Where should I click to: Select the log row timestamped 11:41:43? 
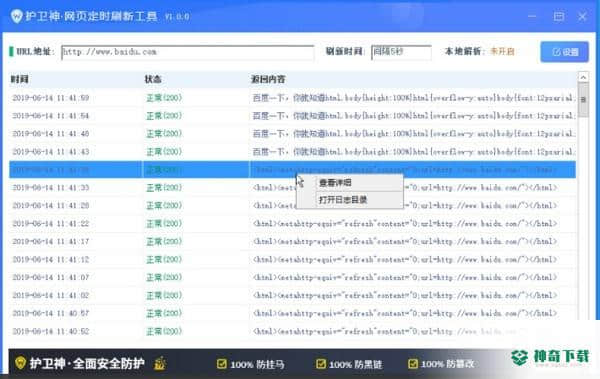(292, 152)
